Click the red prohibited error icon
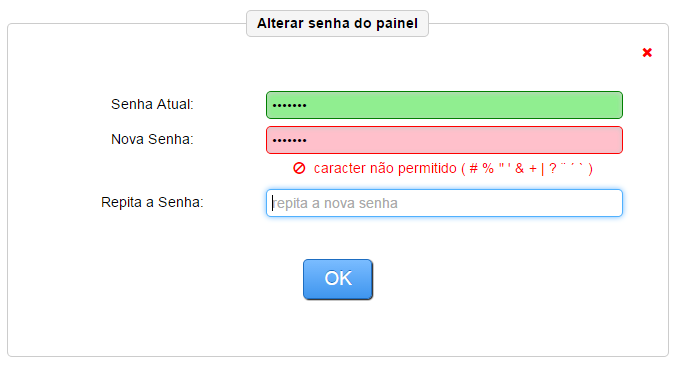Screen dimensions: 676x366 [x=299, y=168]
